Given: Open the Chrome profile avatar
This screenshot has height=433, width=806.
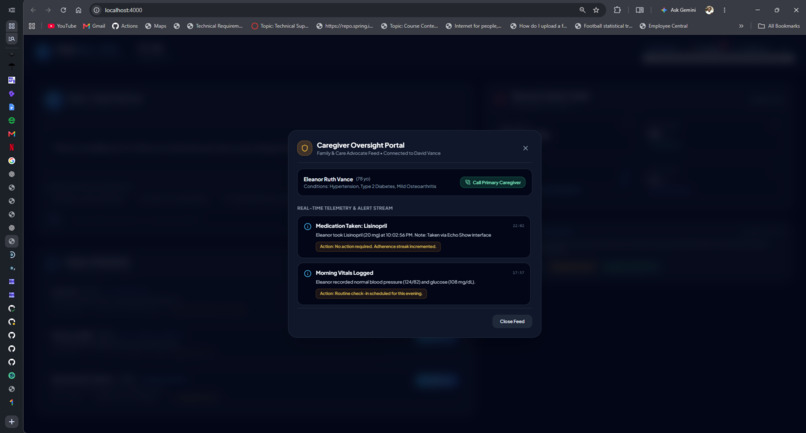Looking at the screenshot, I should (x=709, y=10).
